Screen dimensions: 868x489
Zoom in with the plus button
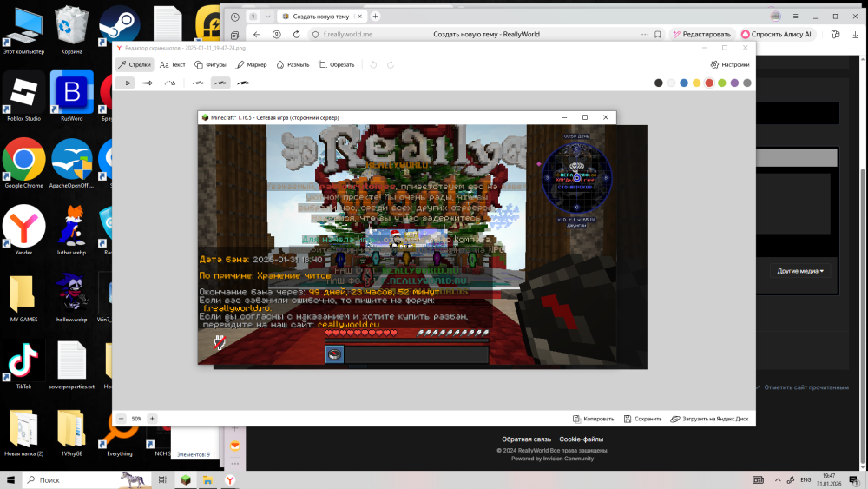[x=152, y=419]
